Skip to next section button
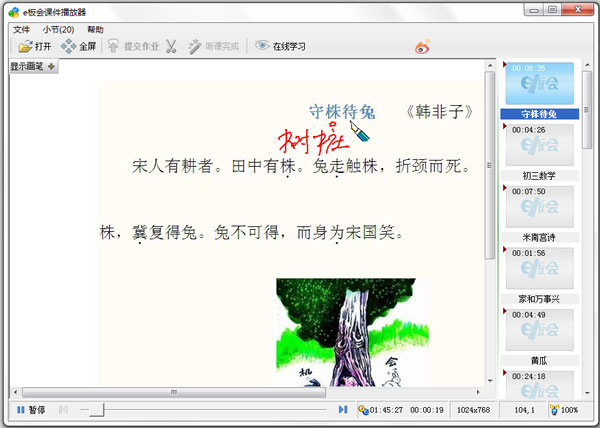The width and height of the screenshot is (600, 428). pos(343,409)
